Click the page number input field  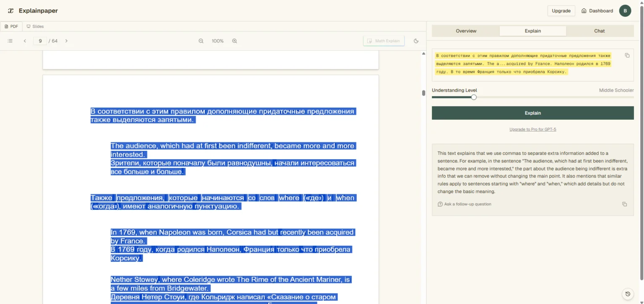point(40,41)
